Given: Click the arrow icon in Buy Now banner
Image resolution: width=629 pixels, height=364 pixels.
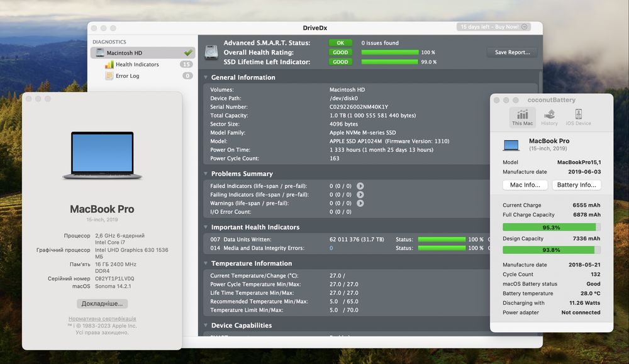Looking at the screenshot, I should point(525,27).
